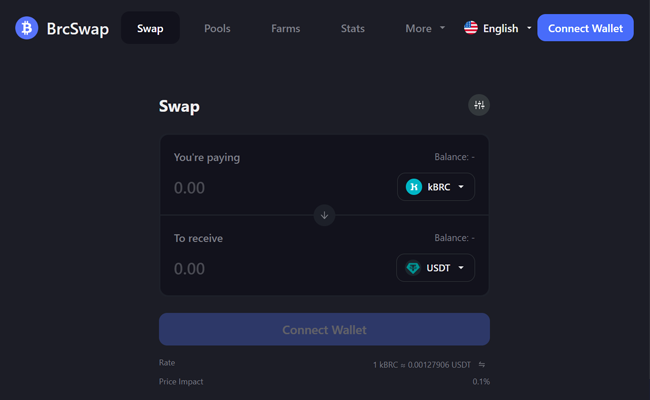Open swap settings sliders icon
650x400 pixels.
(479, 105)
